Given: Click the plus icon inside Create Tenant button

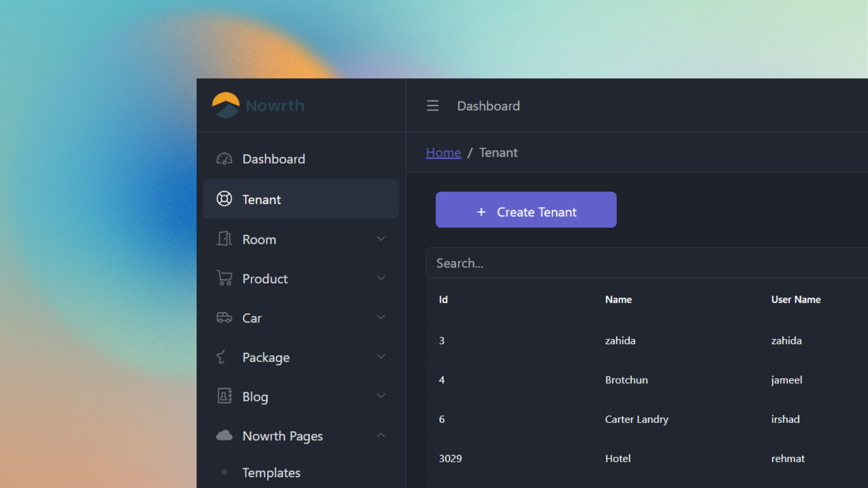Looking at the screenshot, I should point(481,211).
